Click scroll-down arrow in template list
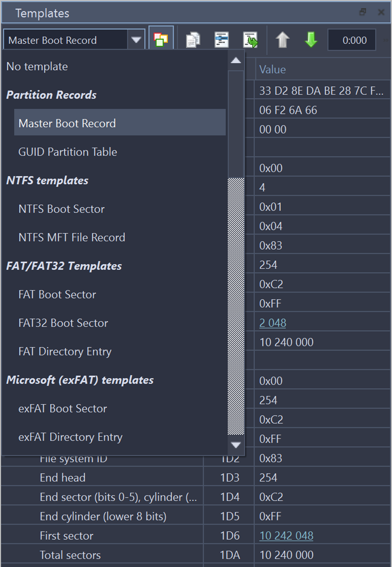Screen dimensions: 392x567 (x=236, y=445)
